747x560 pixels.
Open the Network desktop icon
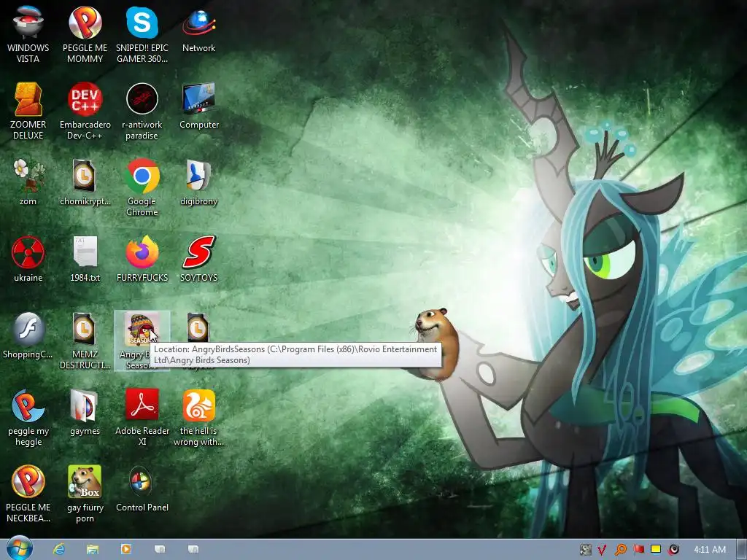[198, 28]
